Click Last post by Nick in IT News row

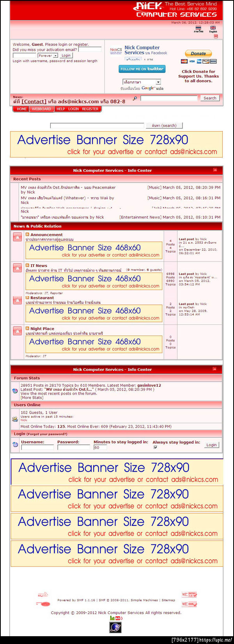coord(193,274)
